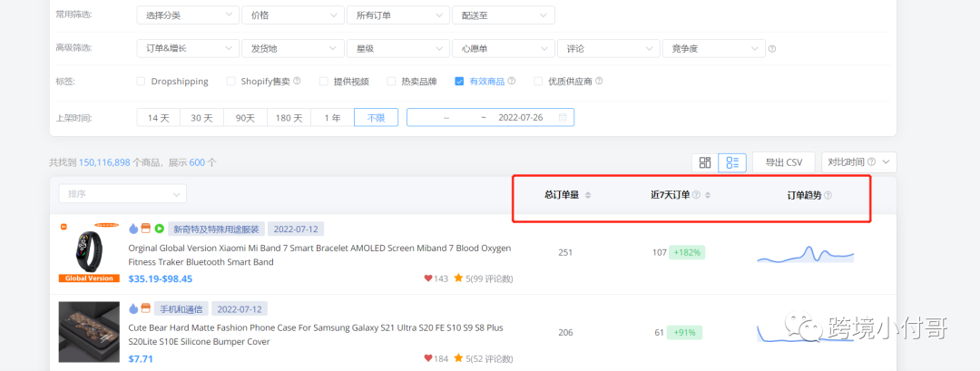Click help icon inside 对比时间 button
Image resolution: width=980 pixels, height=371 pixels.
point(871,161)
